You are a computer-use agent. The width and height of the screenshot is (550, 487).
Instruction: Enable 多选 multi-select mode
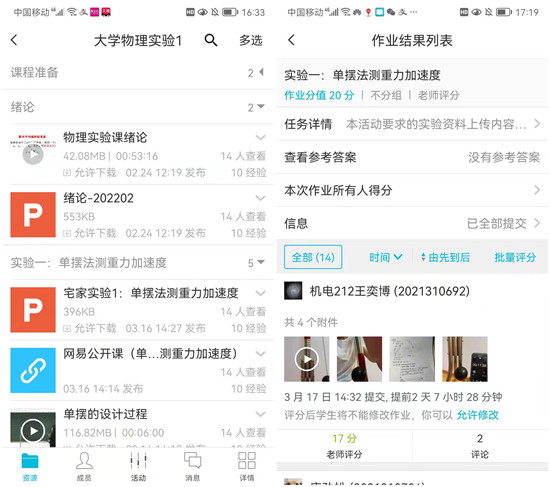coord(251,40)
